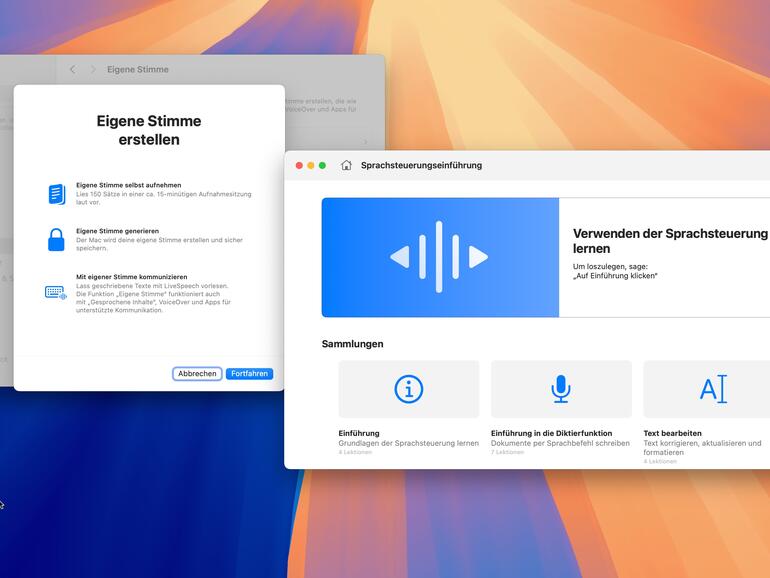Click Dokumente per Sprachbefehl schreiben subtitle
Image resolution: width=770 pixels, height=578 pixels.
click(560, 443)
